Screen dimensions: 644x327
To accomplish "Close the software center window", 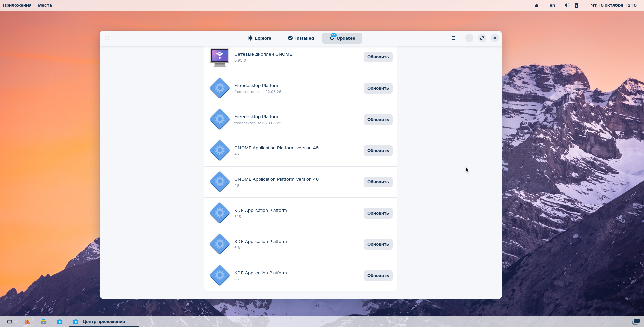I will [495, 38].
